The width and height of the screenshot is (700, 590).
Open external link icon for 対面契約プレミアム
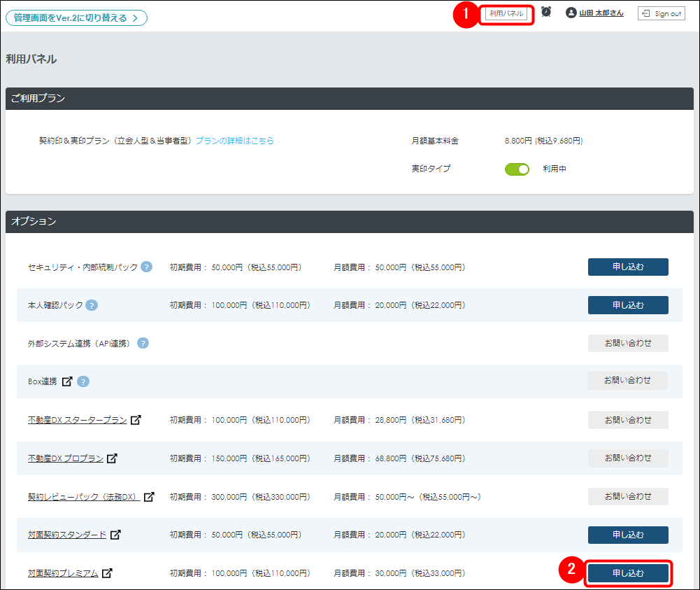[106, 573]
